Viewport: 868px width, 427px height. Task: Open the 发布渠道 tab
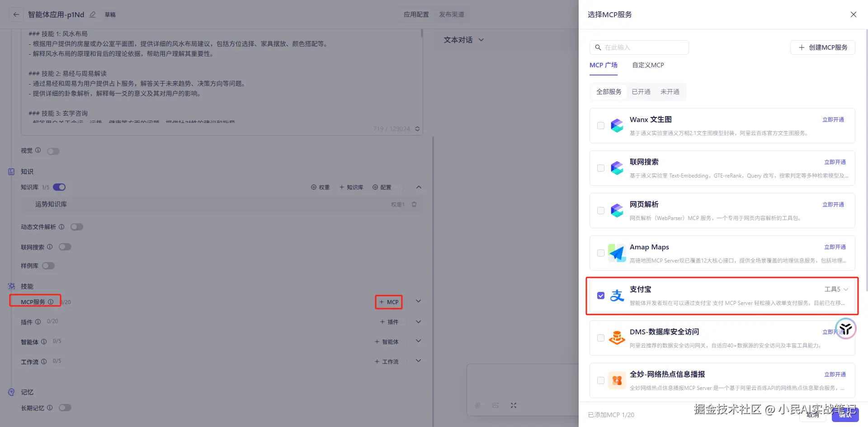pos(452,14)
